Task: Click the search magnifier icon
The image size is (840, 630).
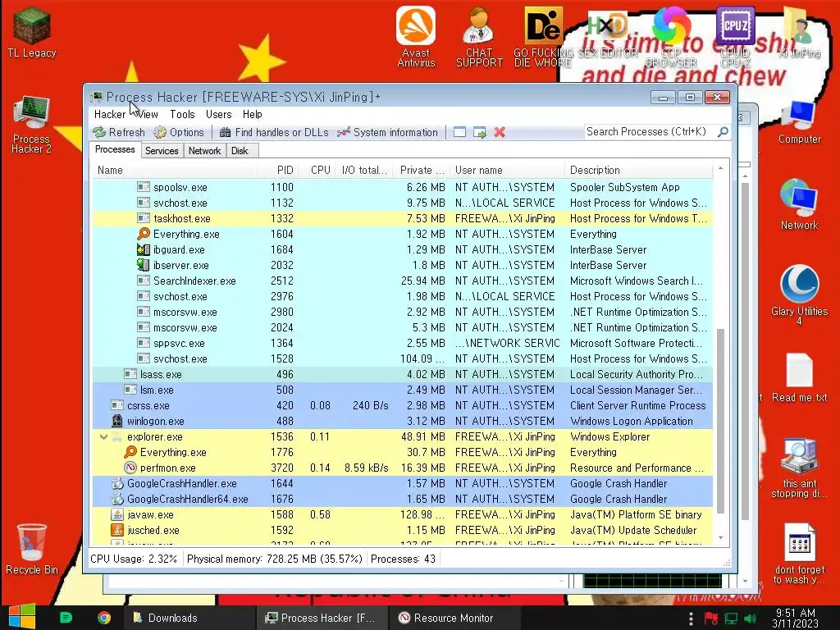Action: (723, 132)
